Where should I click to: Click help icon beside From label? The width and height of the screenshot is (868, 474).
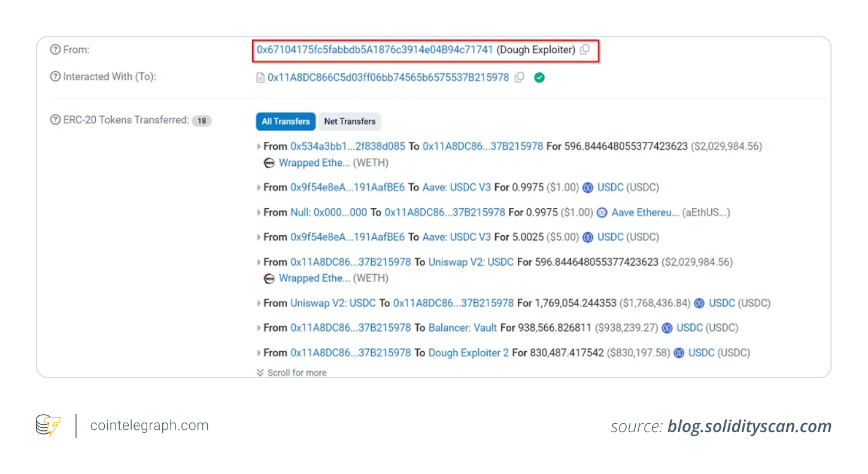(x=56, y=50)
